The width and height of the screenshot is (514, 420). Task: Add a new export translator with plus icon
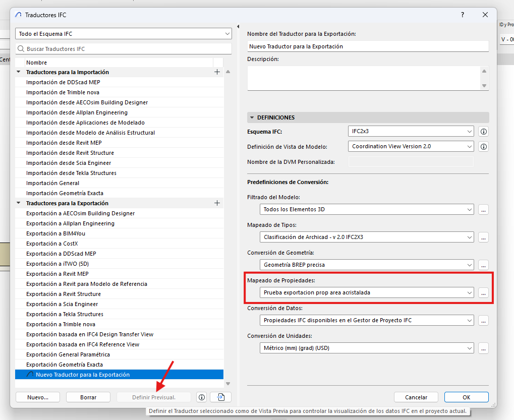coord(217,203)
